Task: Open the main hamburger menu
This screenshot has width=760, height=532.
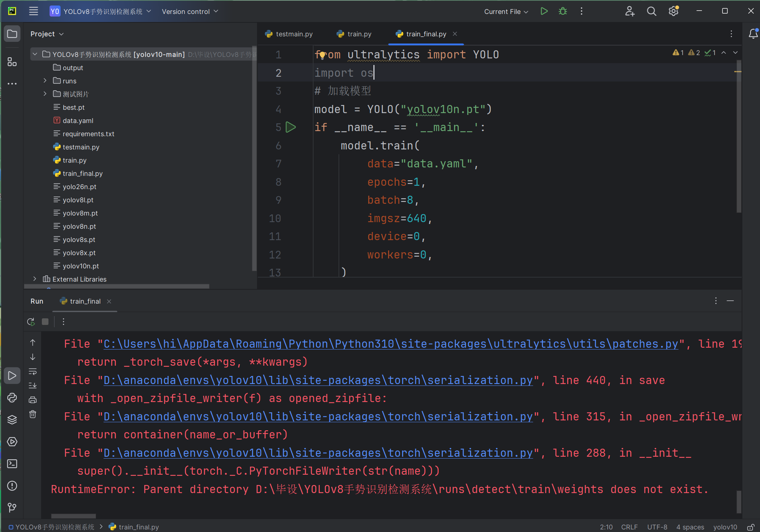Action: point(33,11)
